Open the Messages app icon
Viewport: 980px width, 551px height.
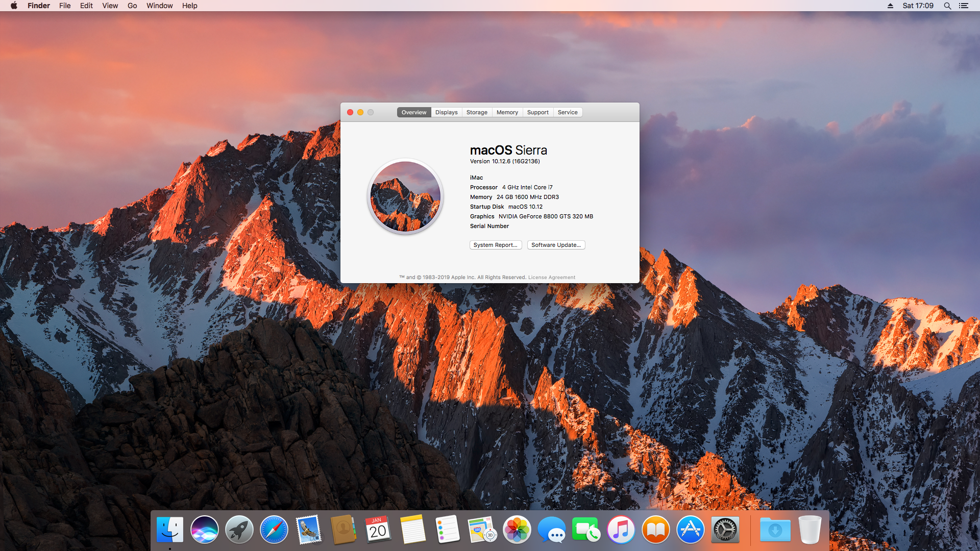pos(552,530)
